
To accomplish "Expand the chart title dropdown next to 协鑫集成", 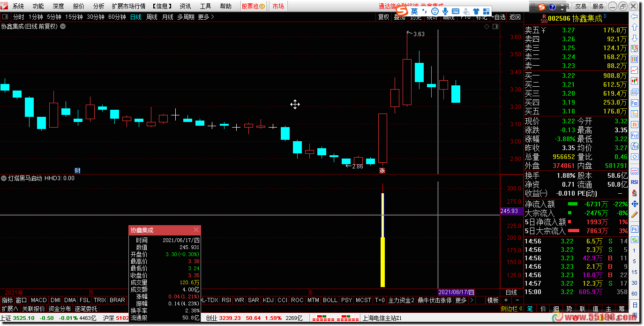I will pyautogui.click(x=63, y=27).
